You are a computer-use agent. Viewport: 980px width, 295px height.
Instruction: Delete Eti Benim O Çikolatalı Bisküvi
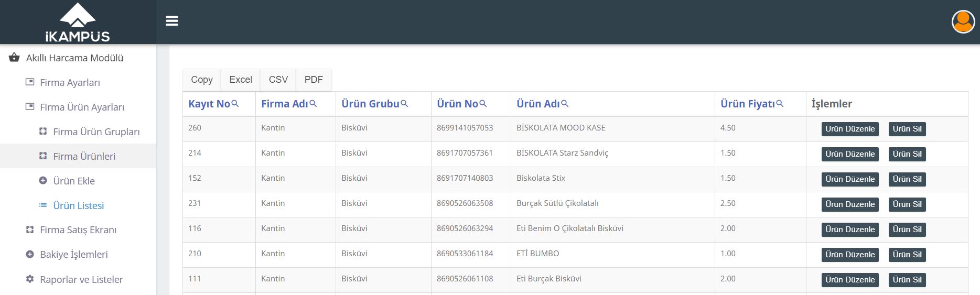(907, 230)
